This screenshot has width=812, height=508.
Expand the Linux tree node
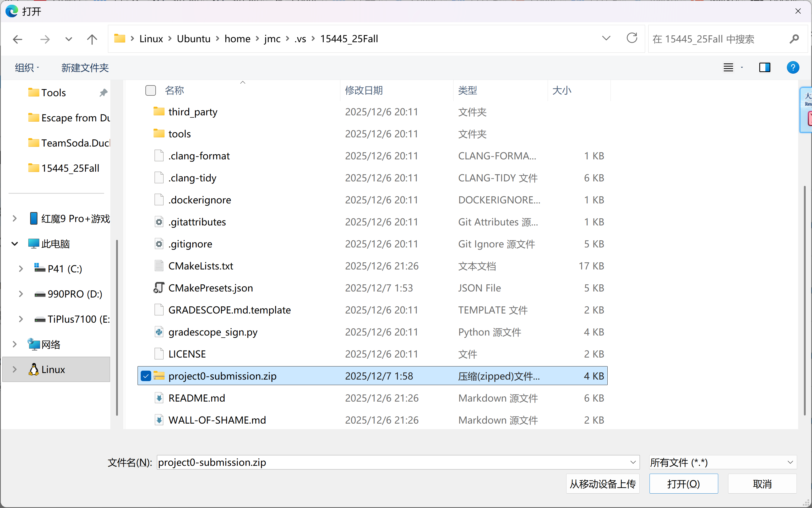14,370
